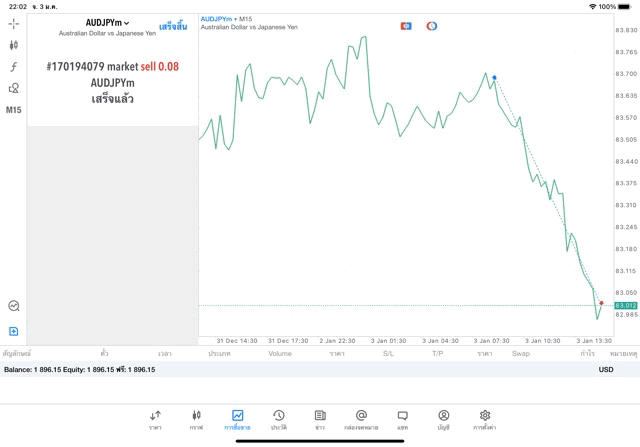
Task: Open the ประวัติ history tab
Action: 278,419
